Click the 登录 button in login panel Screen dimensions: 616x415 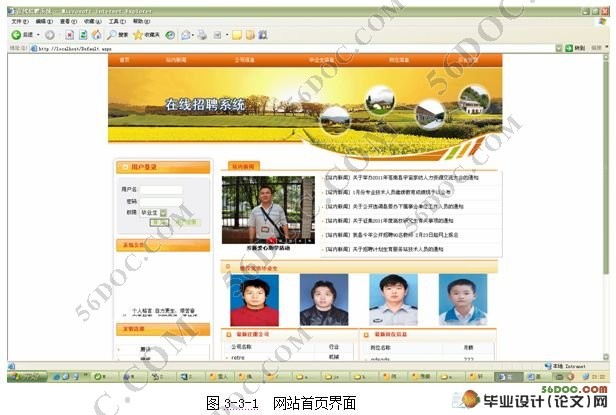point(158,222)
